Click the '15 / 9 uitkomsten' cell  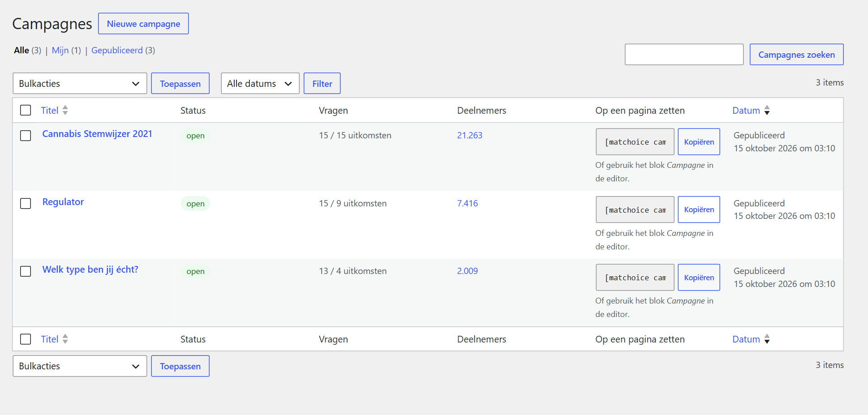coord(352,203)
